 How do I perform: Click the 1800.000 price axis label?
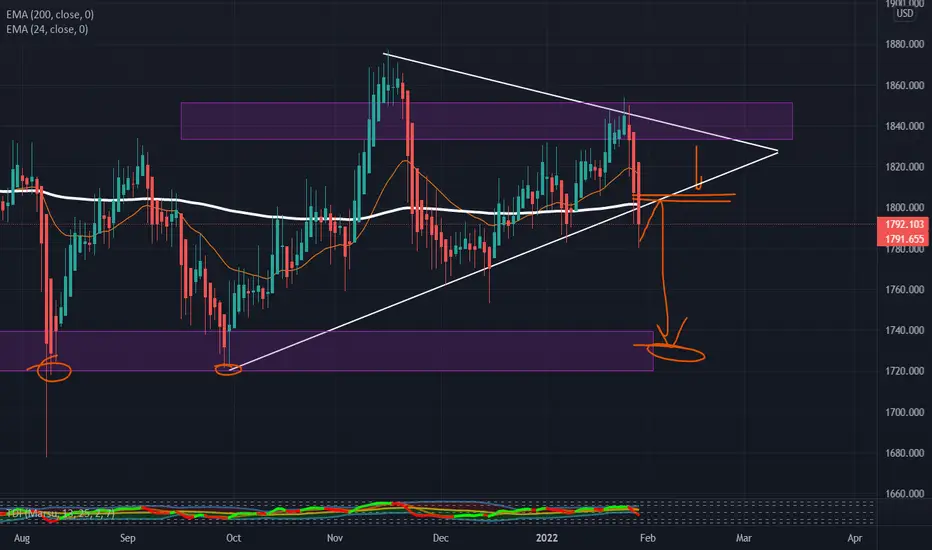(x=904, y=208)
